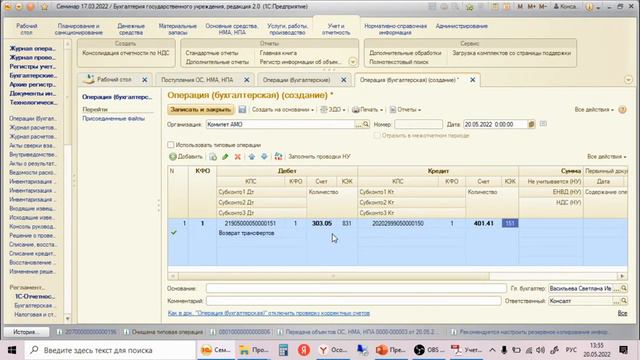Click the M+ button in title bar

tap(531, 7)
